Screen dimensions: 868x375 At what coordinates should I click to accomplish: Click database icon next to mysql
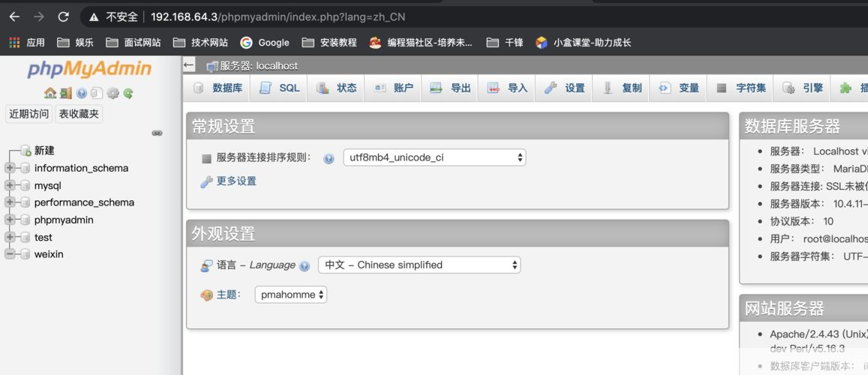[x=26, y=185]
